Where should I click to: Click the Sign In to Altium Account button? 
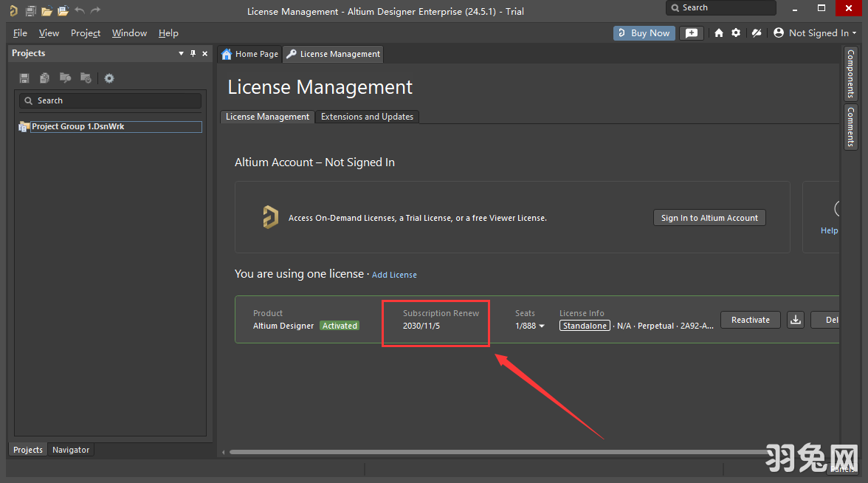tap(709, 218)
